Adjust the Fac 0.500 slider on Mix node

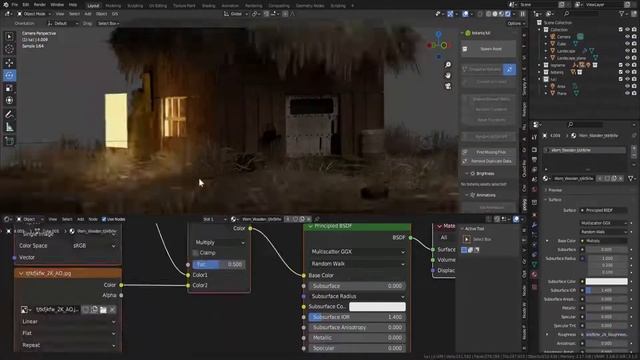click(220, 264)
